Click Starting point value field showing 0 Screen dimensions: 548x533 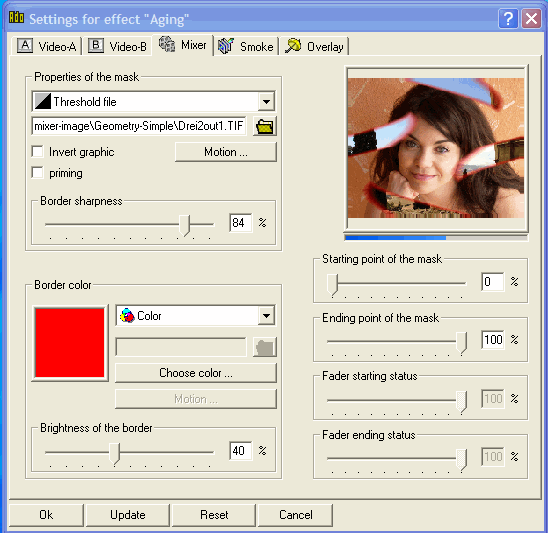click(x=493, y=281)
